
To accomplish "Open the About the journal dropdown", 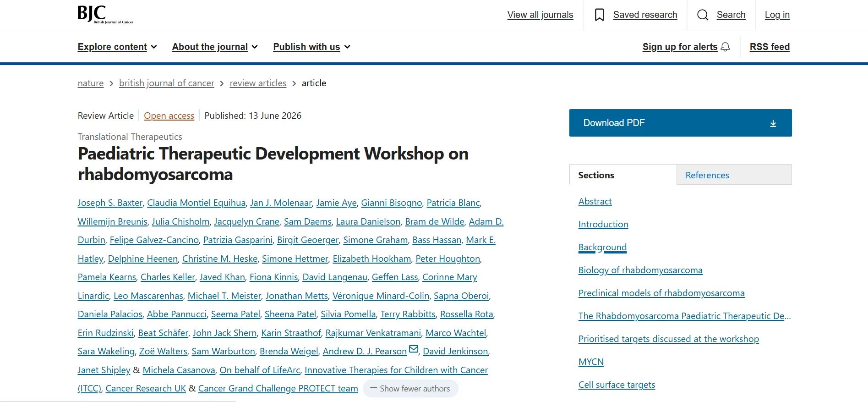I will tap(215, 47).
